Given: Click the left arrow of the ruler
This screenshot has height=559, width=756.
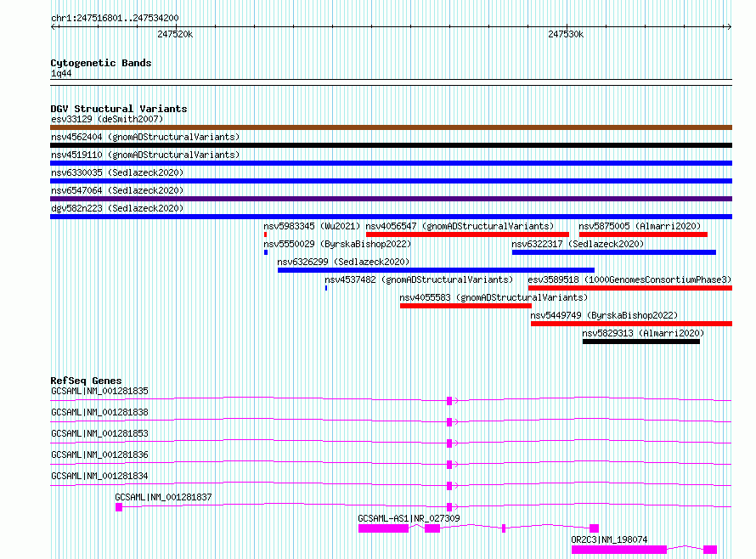Looking at the screenshot, I should click(54, 26).
